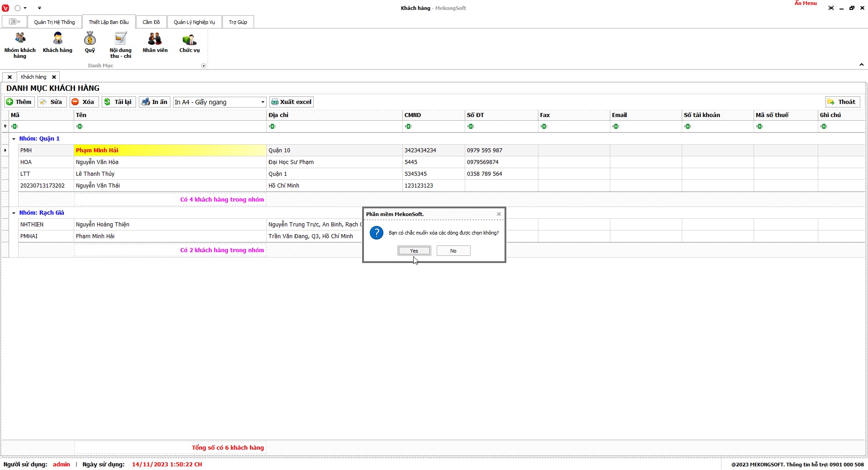Confirm deletion by clicking Yes
This screenshot has width=868, height=470.
point(414,251)
